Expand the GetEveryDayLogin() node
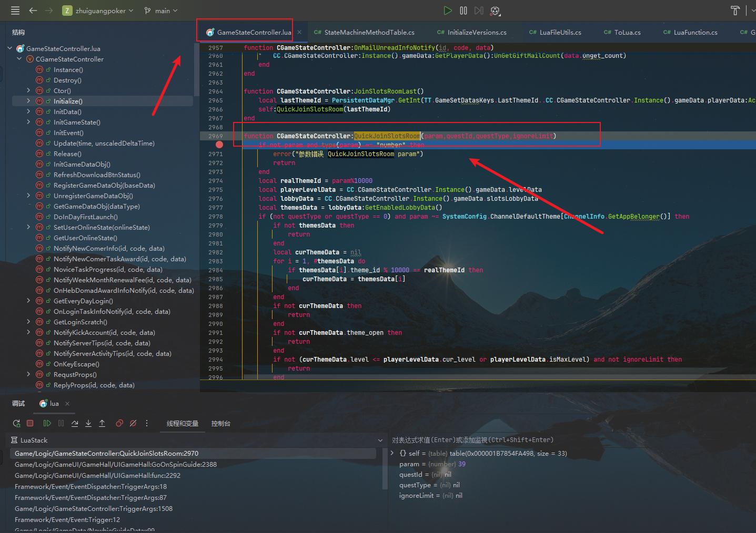 [28, 301]
